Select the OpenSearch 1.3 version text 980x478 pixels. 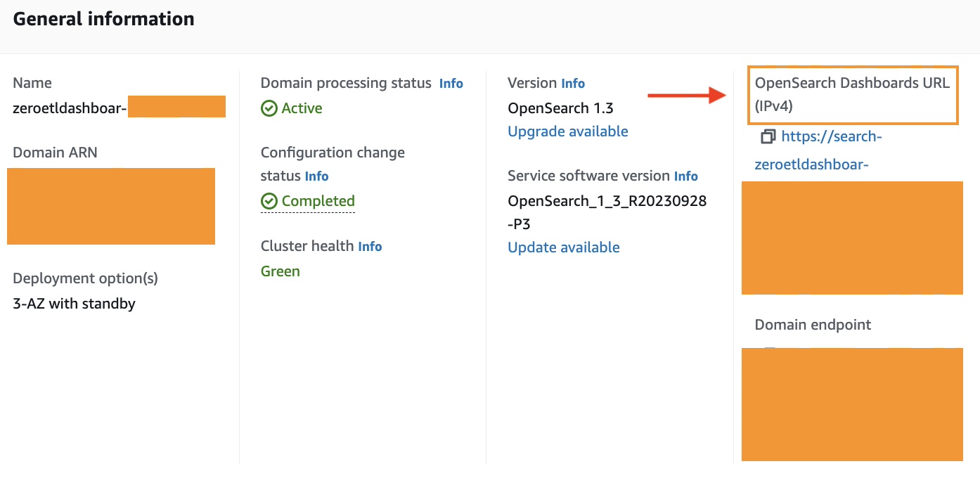point(560,108)
